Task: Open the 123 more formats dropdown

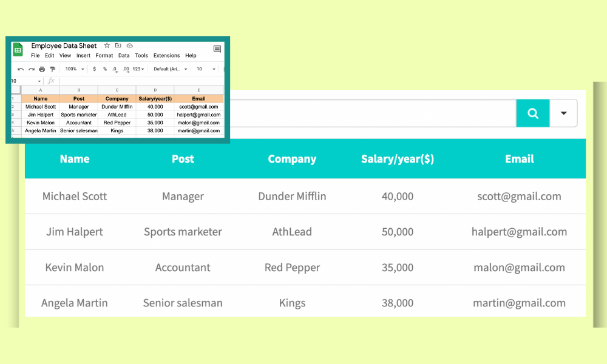Action: coord(138,69)
